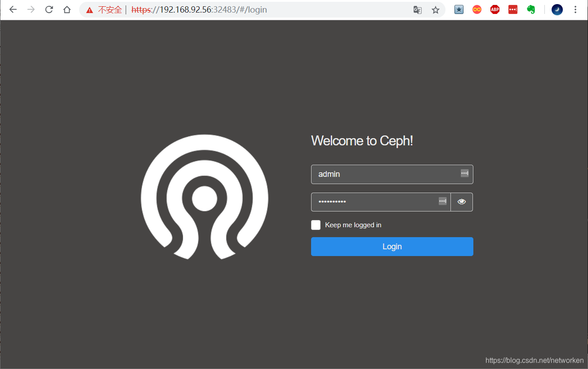Open the Chrome profile avatar
Screen dimensions: 588x369
click(557, 9)
